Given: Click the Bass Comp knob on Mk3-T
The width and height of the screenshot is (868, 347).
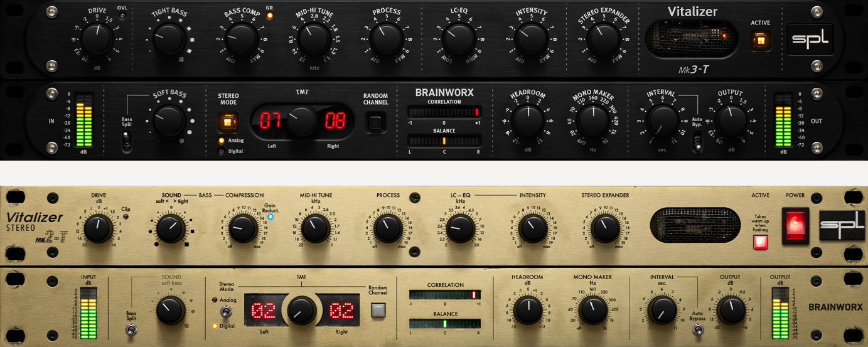Looking at the screenshot, I should pos(242,39).
